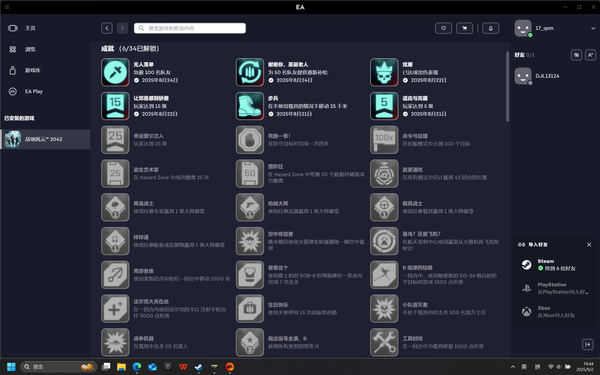Click the grappling hook achievement icon
The height and width of the screenshot is (375, 600).
click(x=116, y=275)
